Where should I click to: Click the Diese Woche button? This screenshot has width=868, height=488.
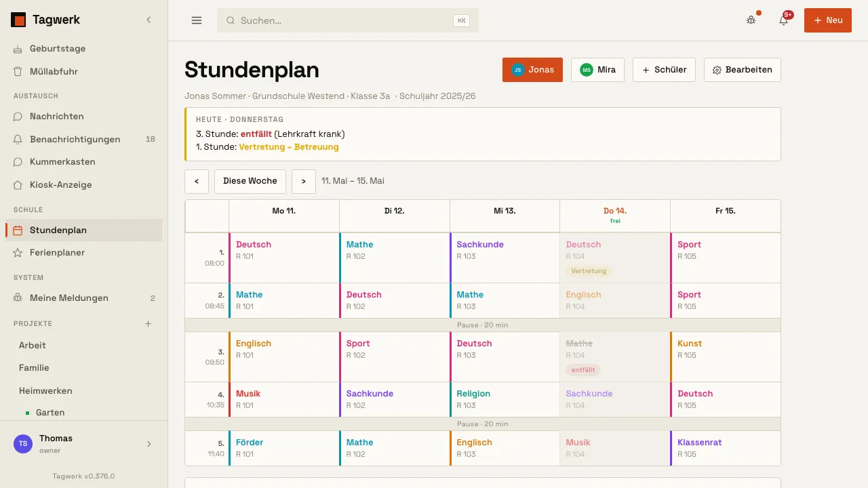pos(250,181)
